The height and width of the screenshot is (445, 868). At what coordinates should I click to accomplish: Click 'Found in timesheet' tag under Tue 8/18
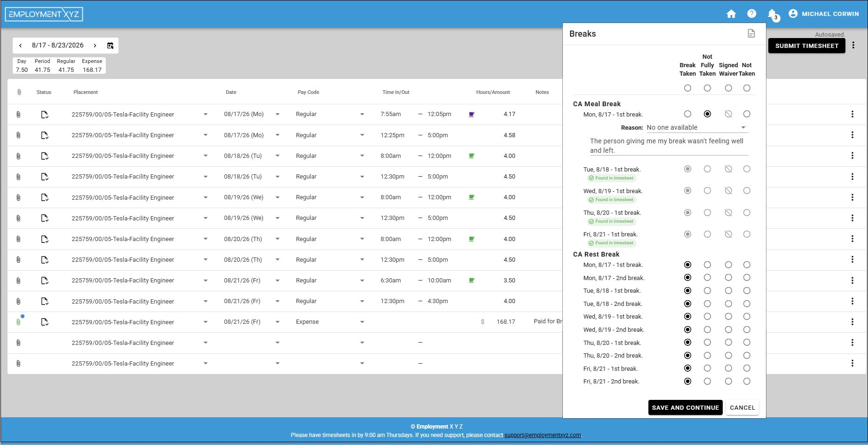[611, 178]
